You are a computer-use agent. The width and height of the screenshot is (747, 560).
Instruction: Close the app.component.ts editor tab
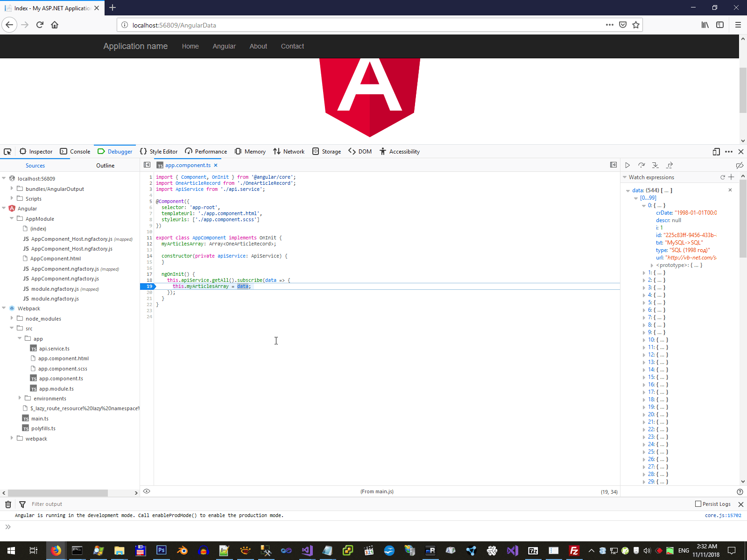[x=216, y=165]
